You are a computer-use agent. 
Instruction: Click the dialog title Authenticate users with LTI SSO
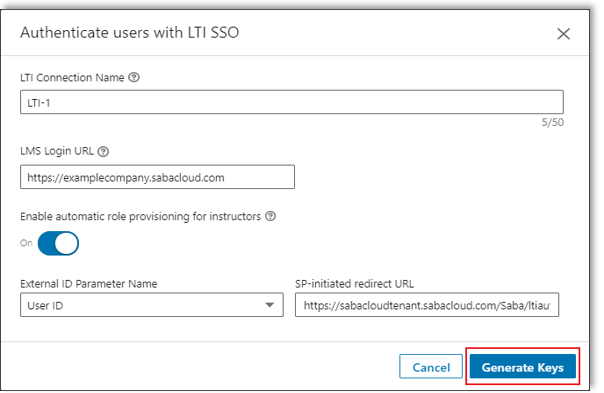tap(130, 33)
